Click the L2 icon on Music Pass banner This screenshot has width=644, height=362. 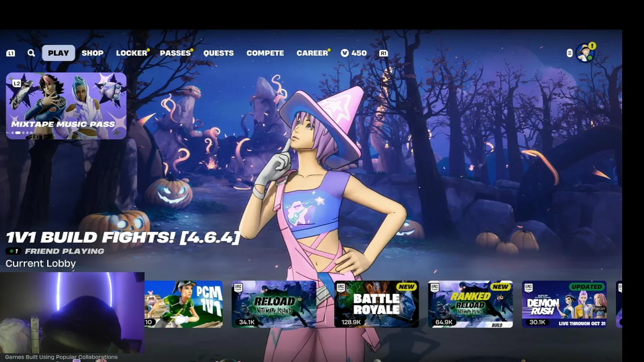(x=17, y=83)
